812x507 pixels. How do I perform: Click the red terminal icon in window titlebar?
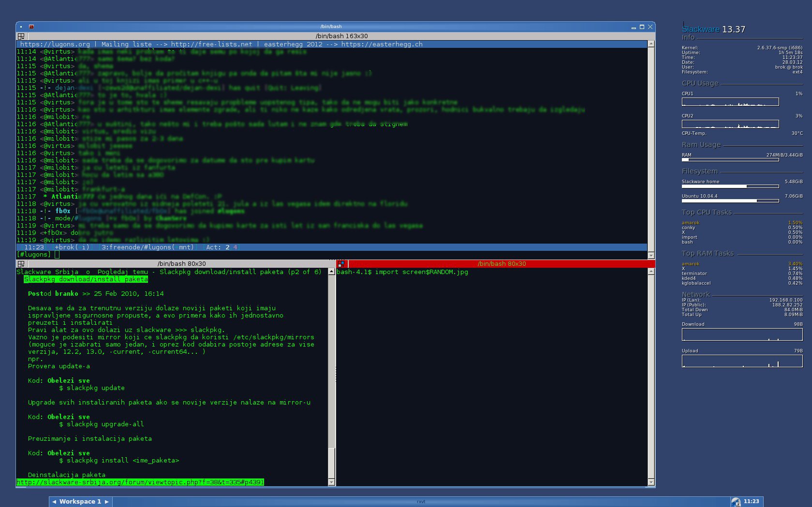pyautogui.click(x=31, y=27)
